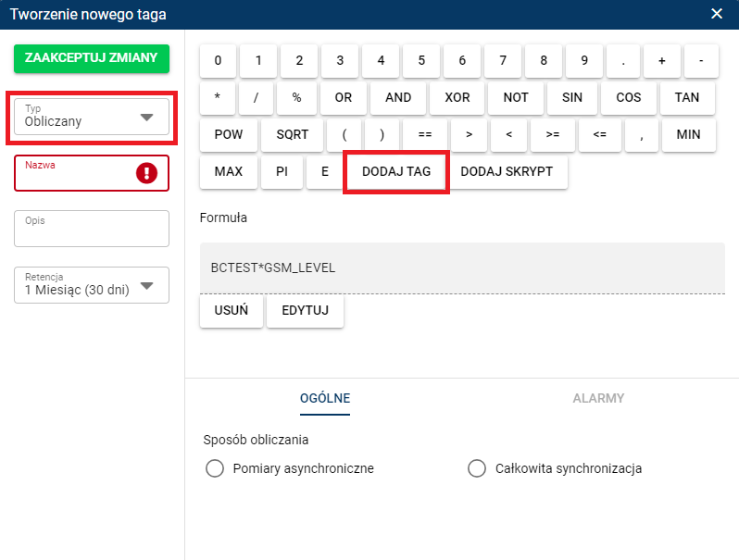Close the tag creation dialog
This screenshot has height=560, width=739.
716,13
